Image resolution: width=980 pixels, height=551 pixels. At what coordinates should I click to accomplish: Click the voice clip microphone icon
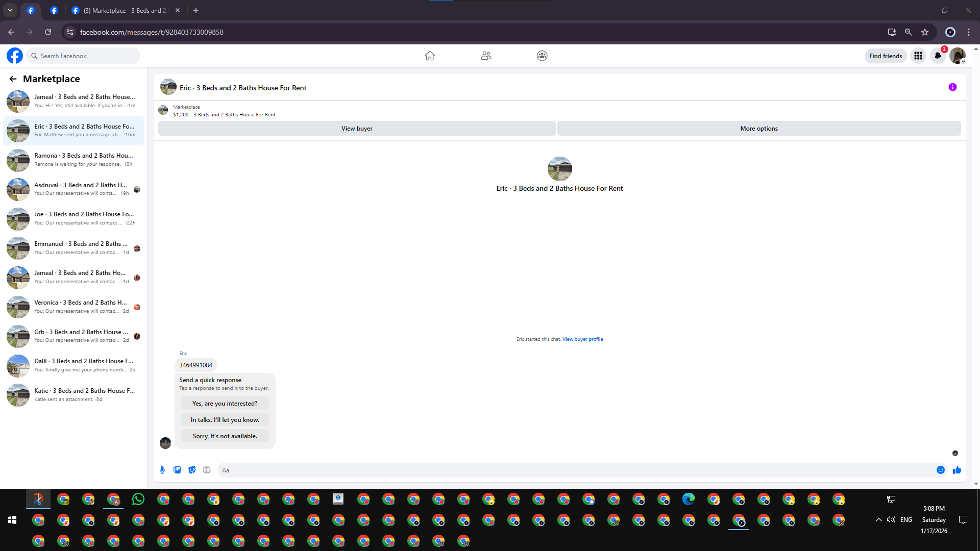[x=162, y=470]
